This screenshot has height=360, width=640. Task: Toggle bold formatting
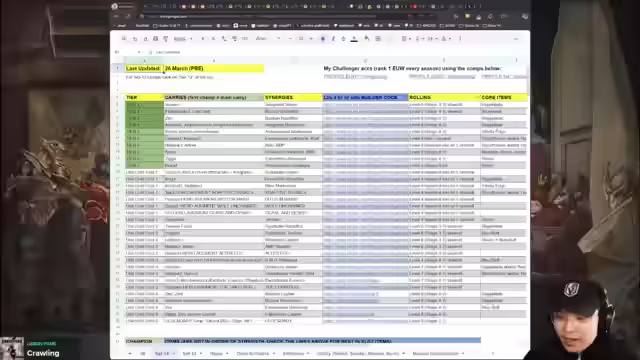323,39
